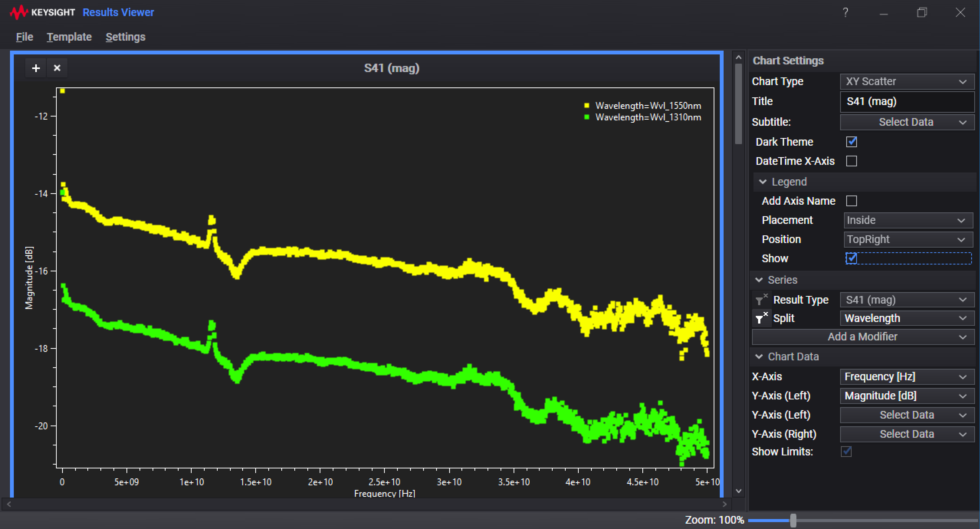The height and width of the screenshot is (529, 980).
Task: Click Select Data for the Subtitle
Action: (907, 122)
